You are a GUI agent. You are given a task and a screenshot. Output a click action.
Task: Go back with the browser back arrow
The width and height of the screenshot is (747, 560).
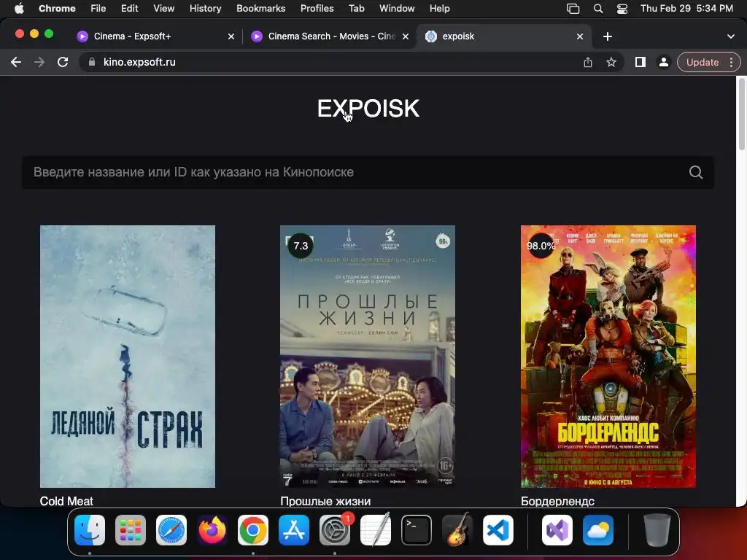click(x=16, y=62)
